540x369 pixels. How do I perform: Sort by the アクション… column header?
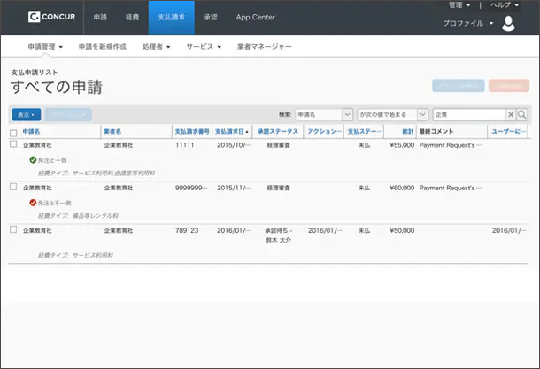[x=324, y=131]
